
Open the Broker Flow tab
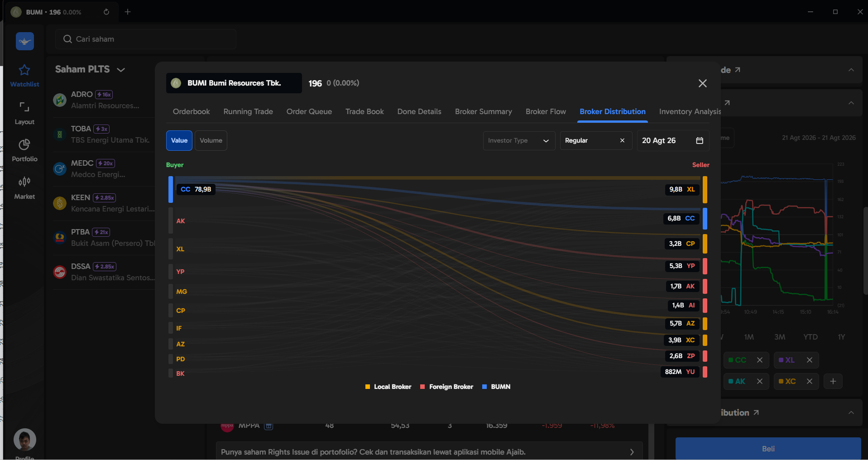(x=546, y=111)
